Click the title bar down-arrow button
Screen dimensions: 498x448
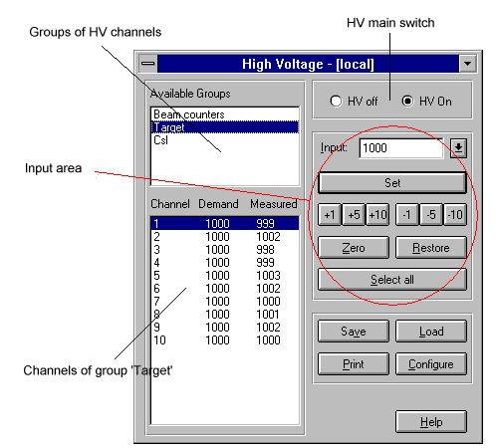click(x=467, y=64)
